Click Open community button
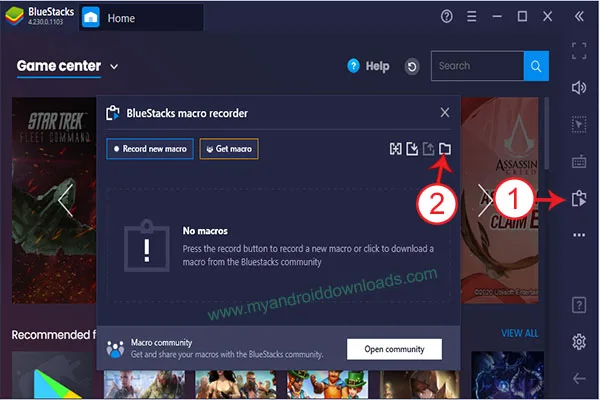 pos(395,349)
